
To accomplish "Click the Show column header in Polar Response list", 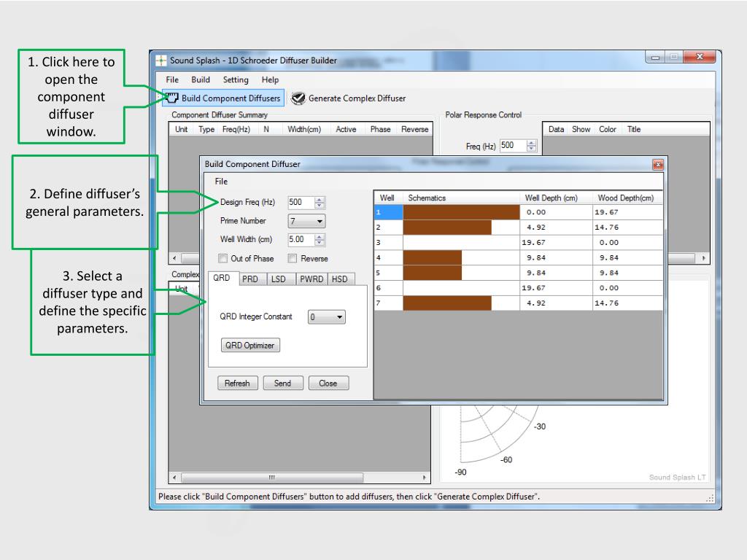I will [581, 130].
